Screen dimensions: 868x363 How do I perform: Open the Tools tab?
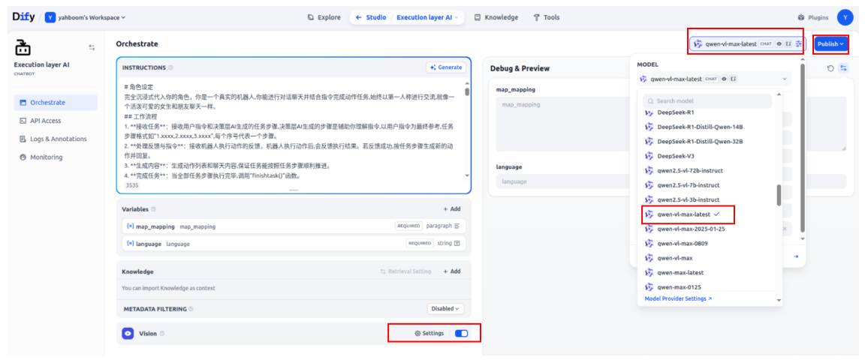coord(547,17)
